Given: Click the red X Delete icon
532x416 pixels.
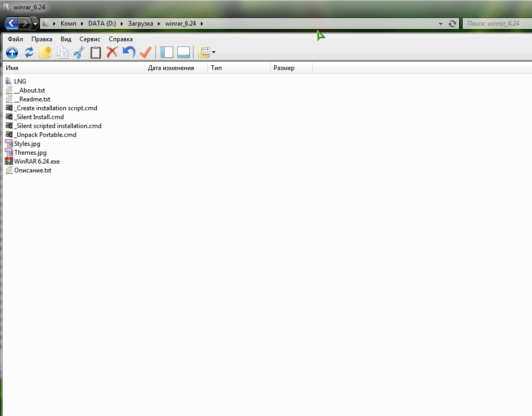Looking at the screenshot, I should pyautogui.click(x=112, y=52).
